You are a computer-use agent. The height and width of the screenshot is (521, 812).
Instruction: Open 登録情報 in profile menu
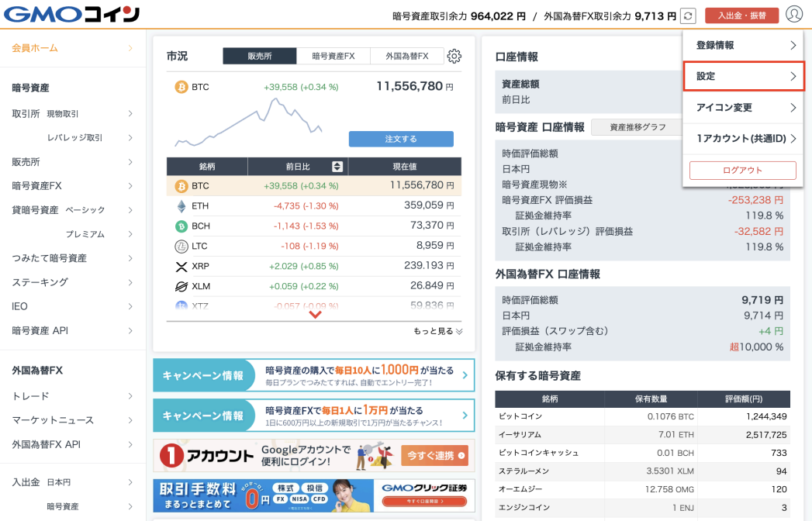click(x=743, y=45)
